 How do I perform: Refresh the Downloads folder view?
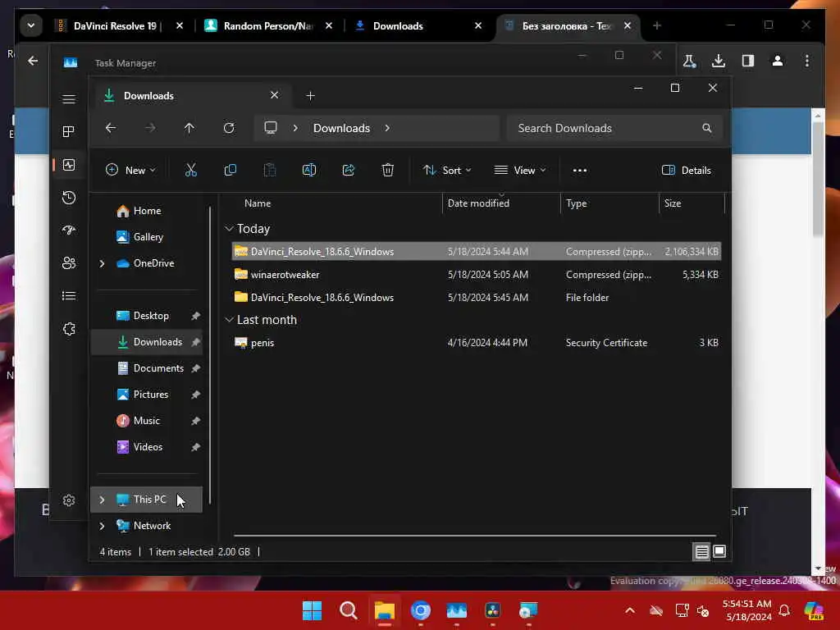click(229, 128)
